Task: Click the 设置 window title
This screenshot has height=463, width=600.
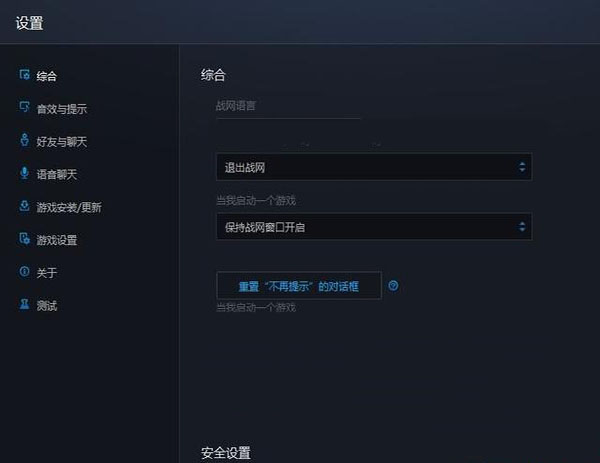Action: click(29, 23)
